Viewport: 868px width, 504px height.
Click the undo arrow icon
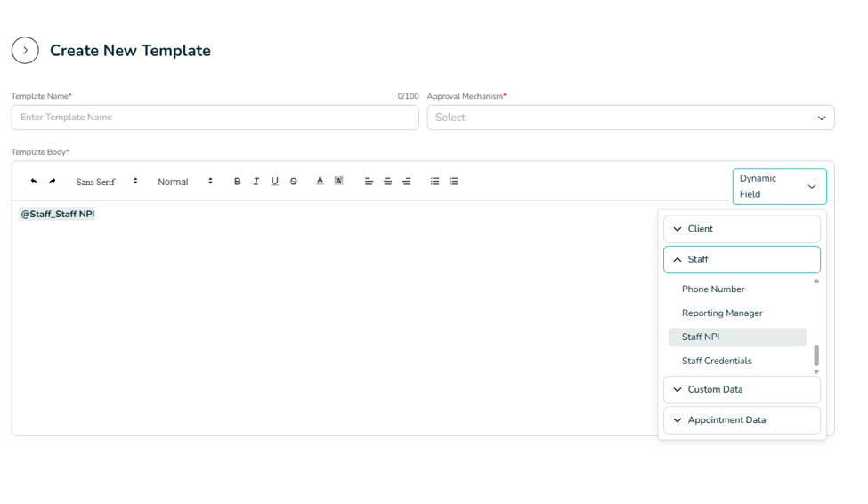click(34, 181)
